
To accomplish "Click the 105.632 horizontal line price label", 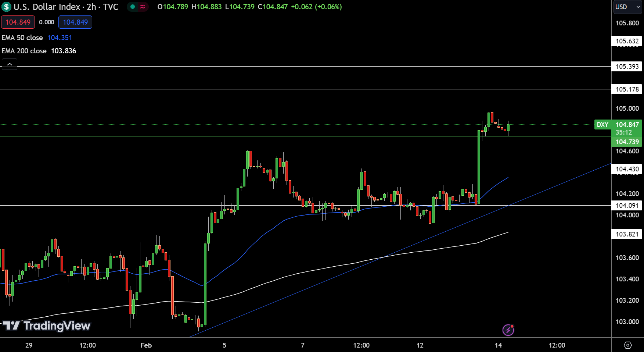I will click(627, 41).
